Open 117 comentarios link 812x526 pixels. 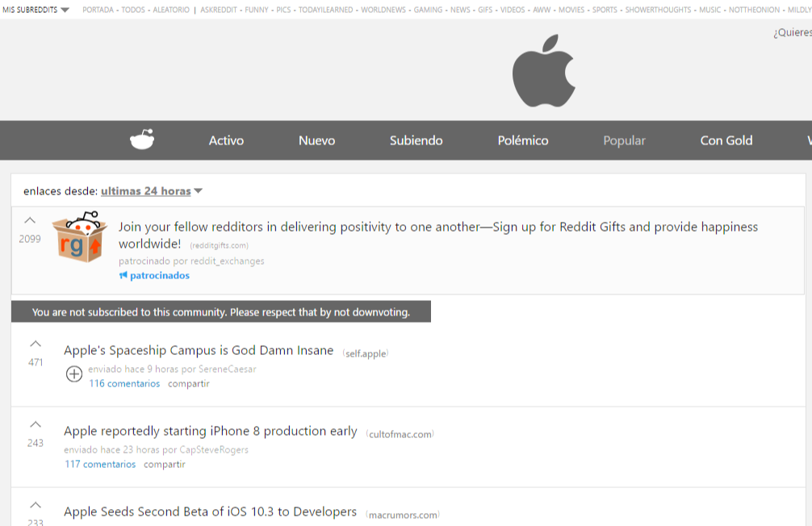[100, 465]
